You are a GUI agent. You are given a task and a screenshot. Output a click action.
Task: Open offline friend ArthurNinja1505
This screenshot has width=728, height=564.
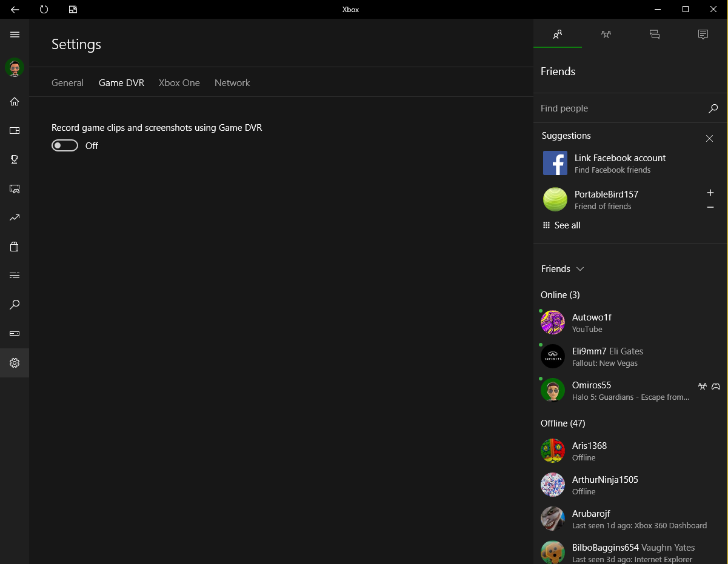coord(630,485)
